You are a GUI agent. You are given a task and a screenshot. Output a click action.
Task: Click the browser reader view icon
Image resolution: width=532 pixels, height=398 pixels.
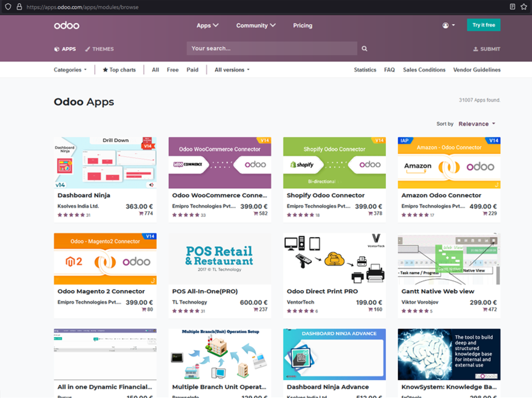point(512,7)
